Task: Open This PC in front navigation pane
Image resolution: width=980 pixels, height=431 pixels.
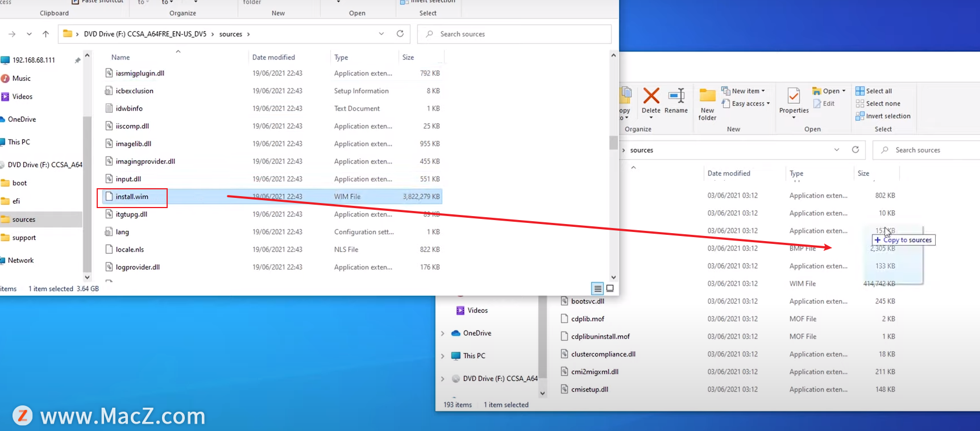Action: (x=19, y=142)
